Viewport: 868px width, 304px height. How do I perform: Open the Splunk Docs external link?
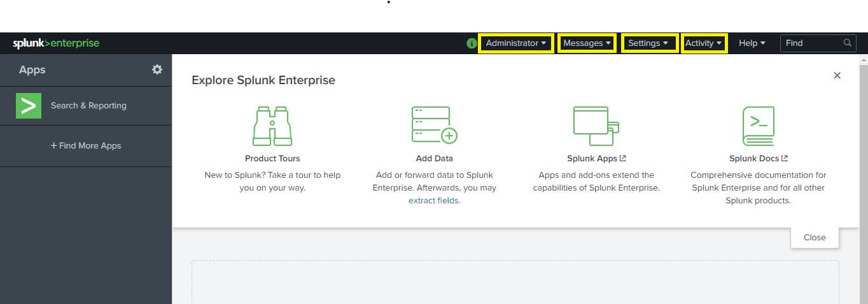759,159
